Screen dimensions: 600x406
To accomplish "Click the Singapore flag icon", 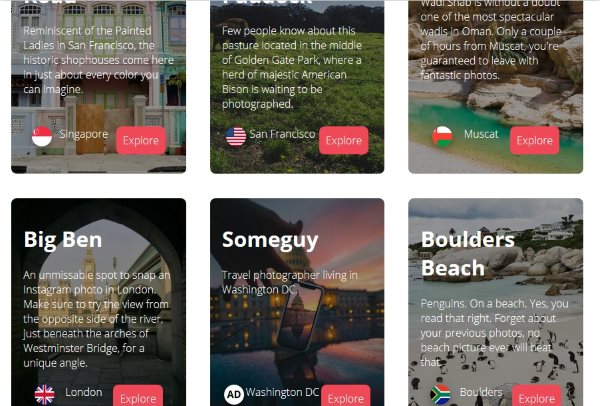I will coord(42,136).
